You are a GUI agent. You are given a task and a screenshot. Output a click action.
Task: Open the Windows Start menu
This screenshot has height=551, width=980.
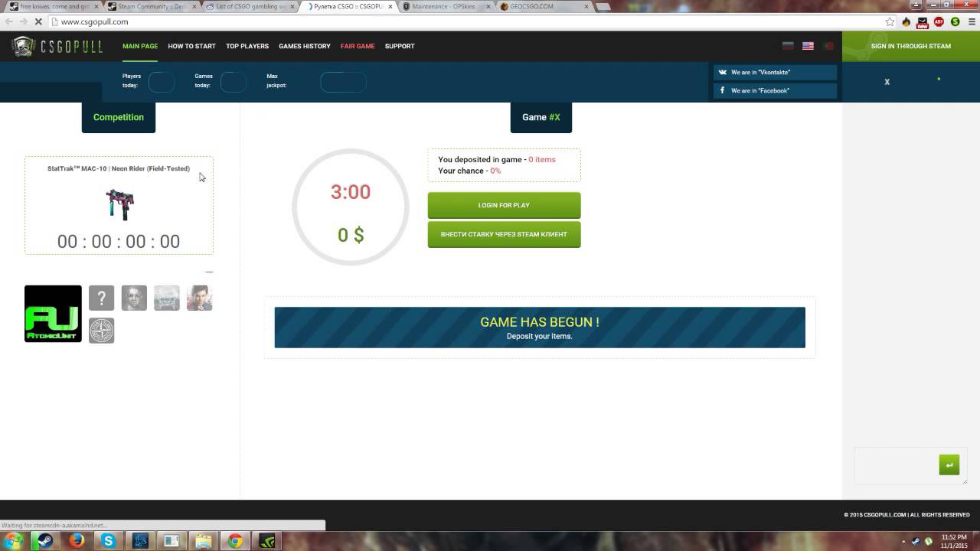tap(15, 541)
